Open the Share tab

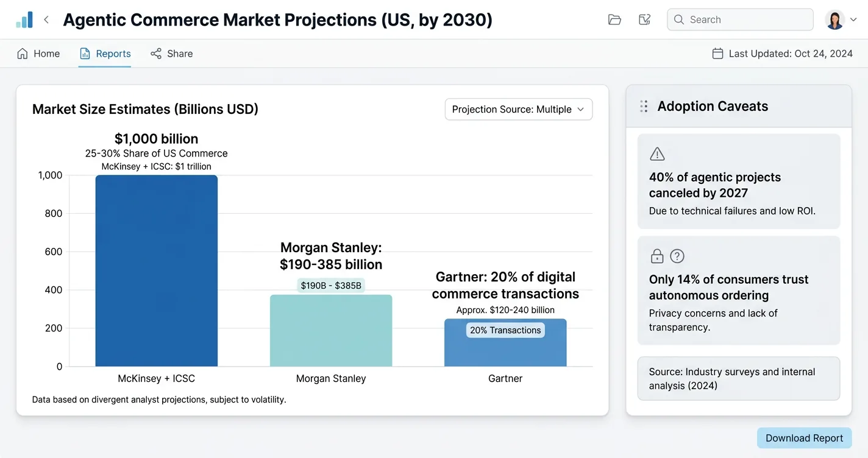click(x=172, y=54)
